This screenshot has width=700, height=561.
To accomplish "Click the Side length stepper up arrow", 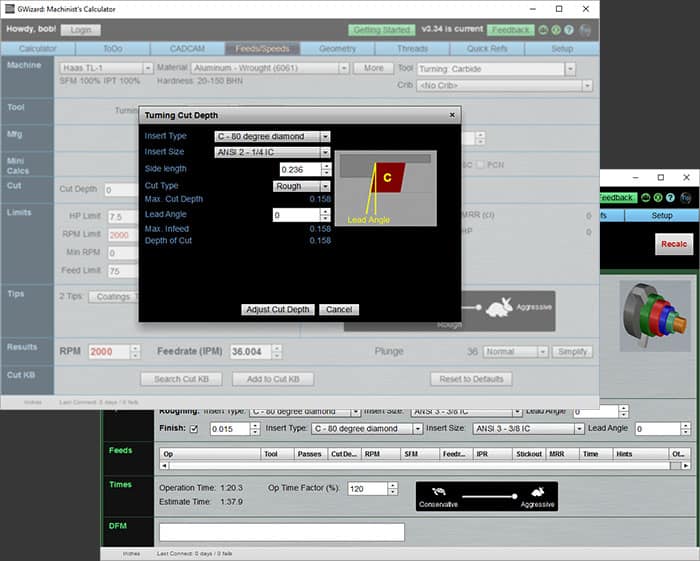I will (326, 166).
